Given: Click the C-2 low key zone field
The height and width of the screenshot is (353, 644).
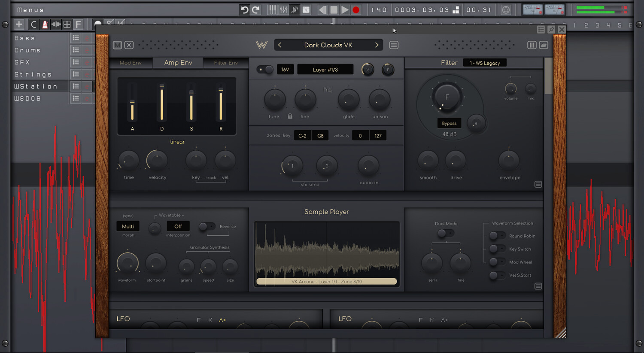Looking at the screenshot, I should (303, 136).
